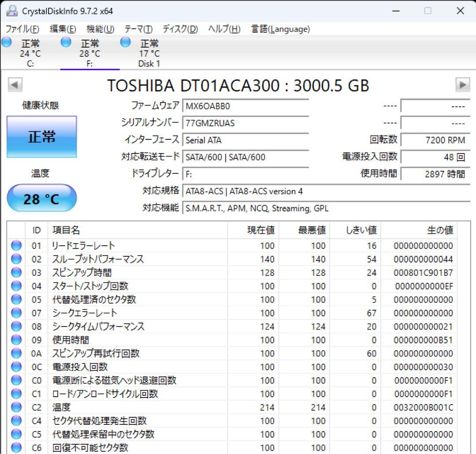Select the Disk 1 tab at 17 °C
The width and height of the screenshot is (476, 454).
(149, 53)
